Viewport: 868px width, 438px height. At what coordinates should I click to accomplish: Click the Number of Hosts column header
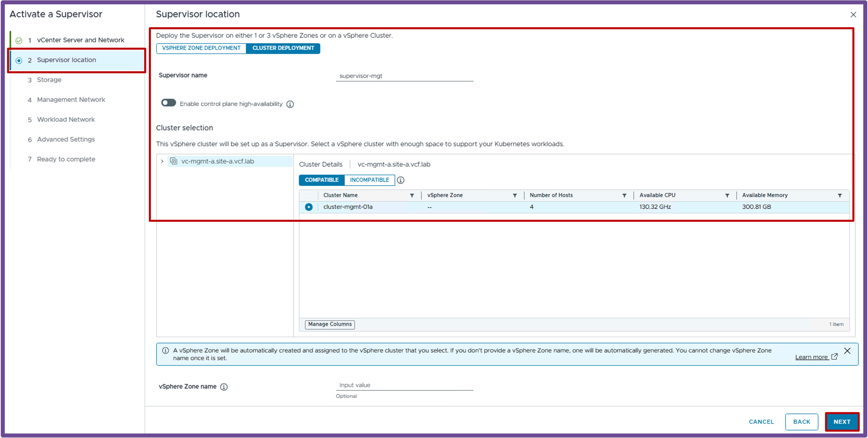coord(551,195)
